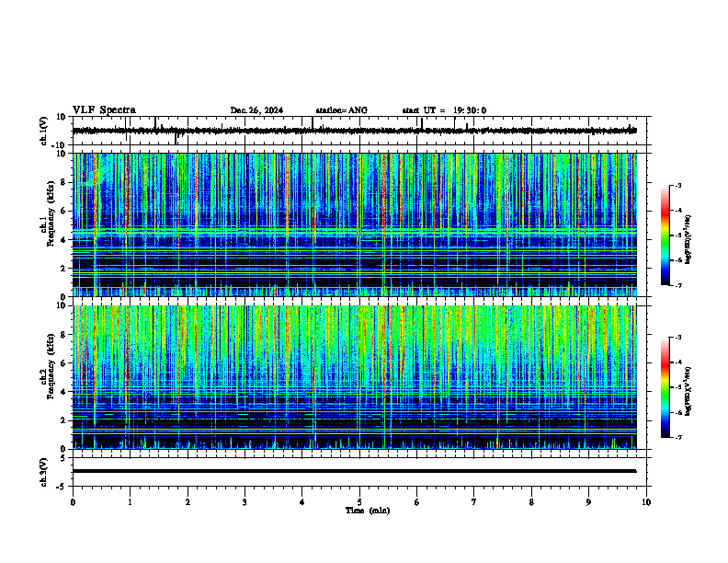This screenshot has height=563, width=728.
Task: Click the ch.2 spectrogram plot
Action: [355, 377]
